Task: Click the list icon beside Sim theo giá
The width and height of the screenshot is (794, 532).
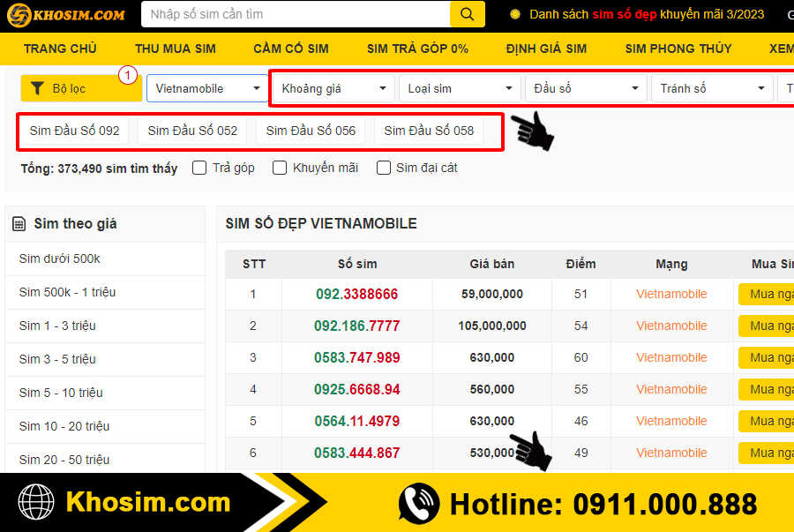Action: [x=19, y=224]
